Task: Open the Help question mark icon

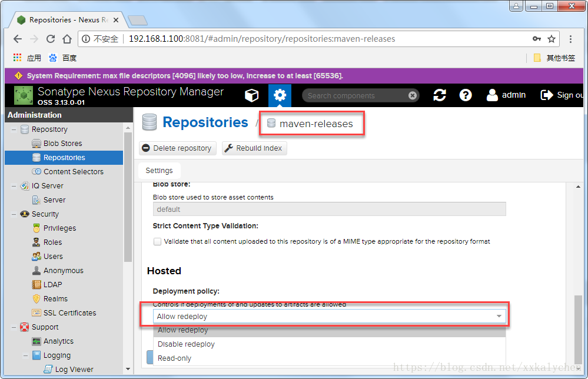Action: coord(466,95)
